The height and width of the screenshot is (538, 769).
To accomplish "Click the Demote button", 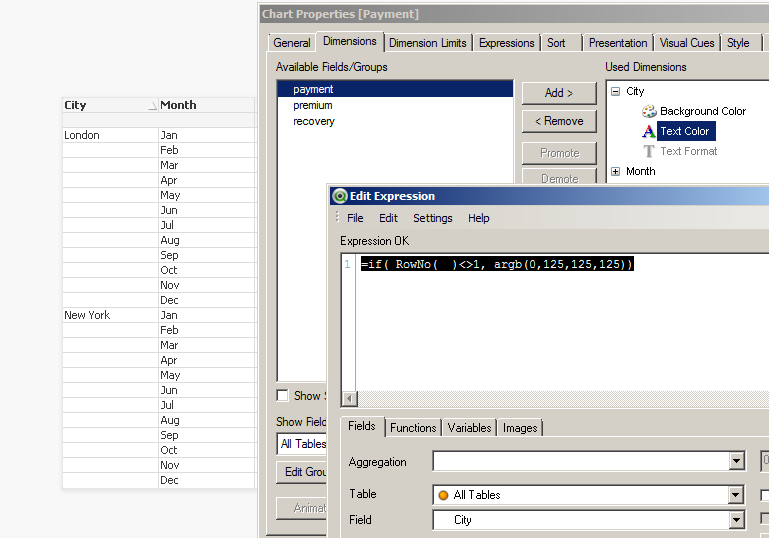I will 559,177.
